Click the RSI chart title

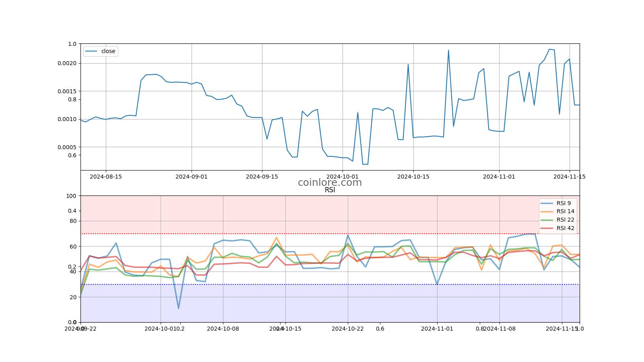(x=330, y=190)
